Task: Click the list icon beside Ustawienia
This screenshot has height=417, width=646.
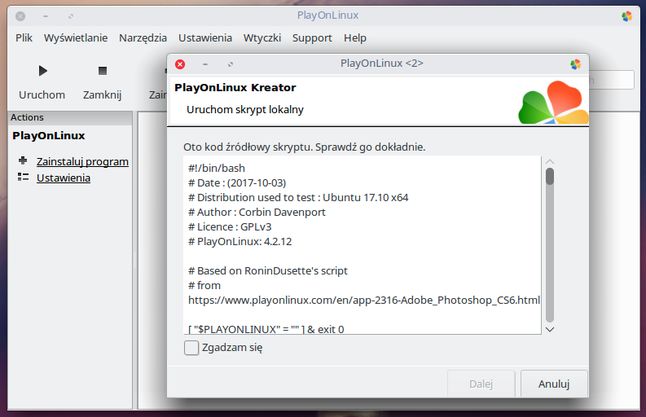Action: click(x=23, y=177)
